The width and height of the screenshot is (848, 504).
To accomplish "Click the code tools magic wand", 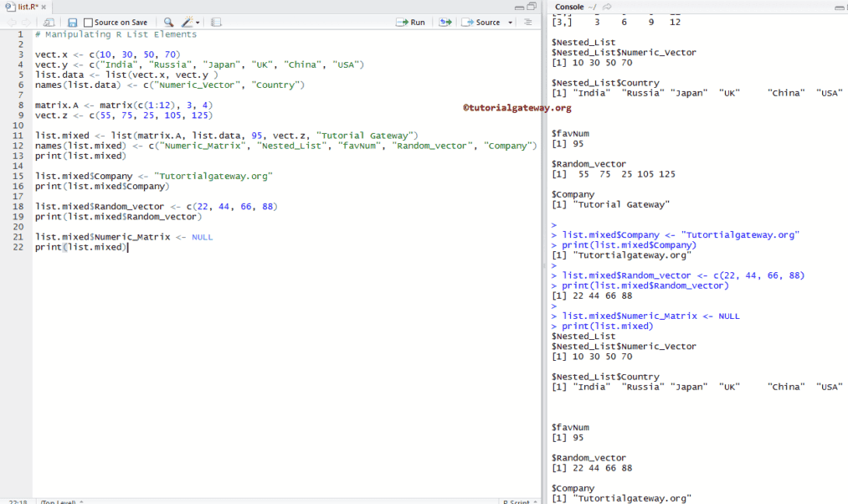I will coord(188,23).
